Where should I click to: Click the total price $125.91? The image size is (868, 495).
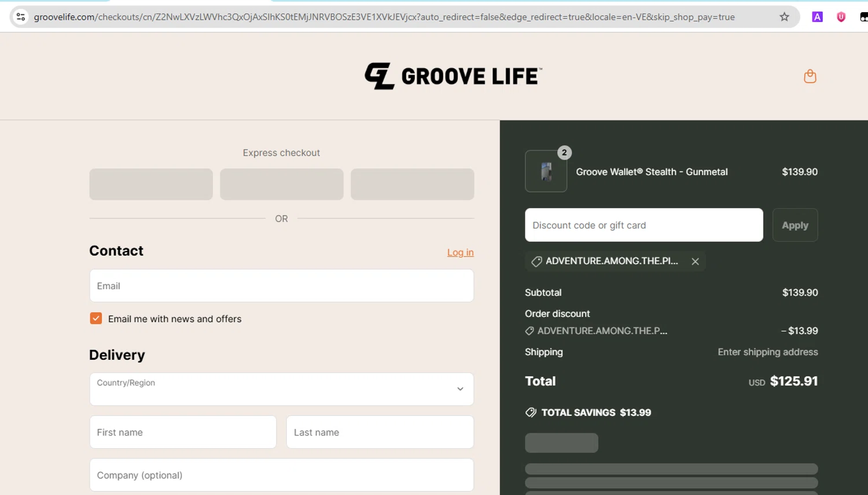[794, 381]
